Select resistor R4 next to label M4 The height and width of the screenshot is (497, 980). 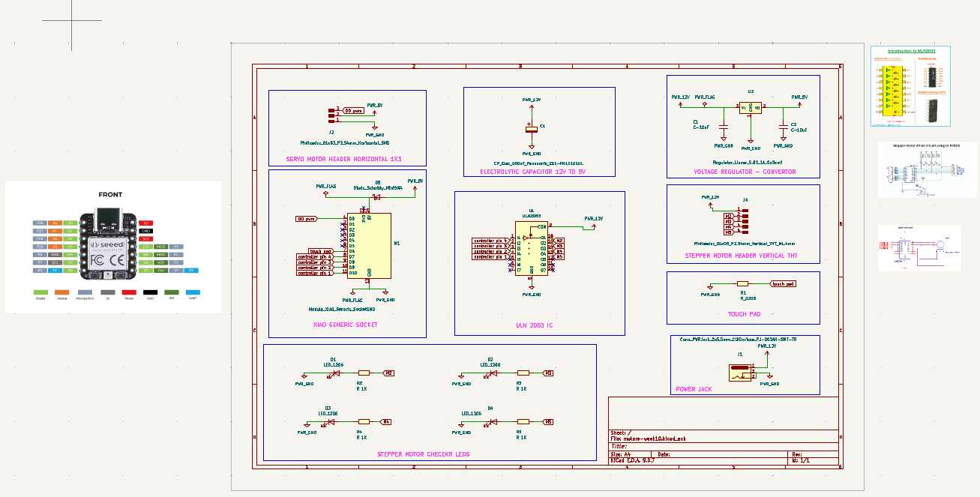(364, 422)
